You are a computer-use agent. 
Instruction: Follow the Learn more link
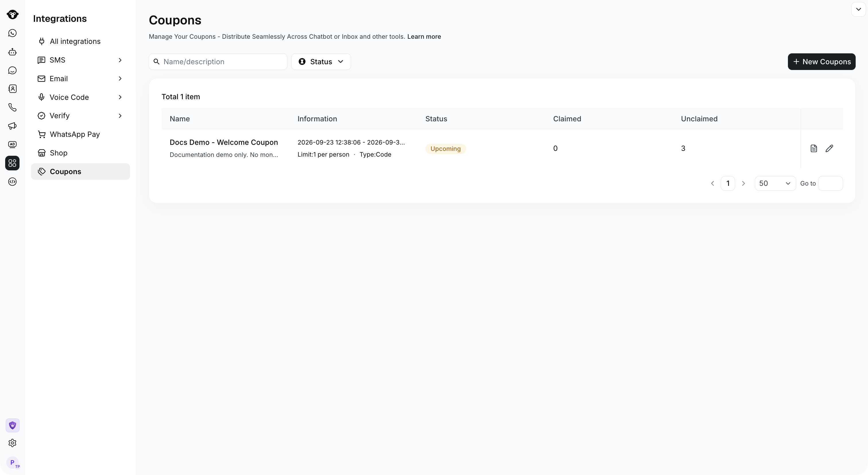[x=424, y=37]
